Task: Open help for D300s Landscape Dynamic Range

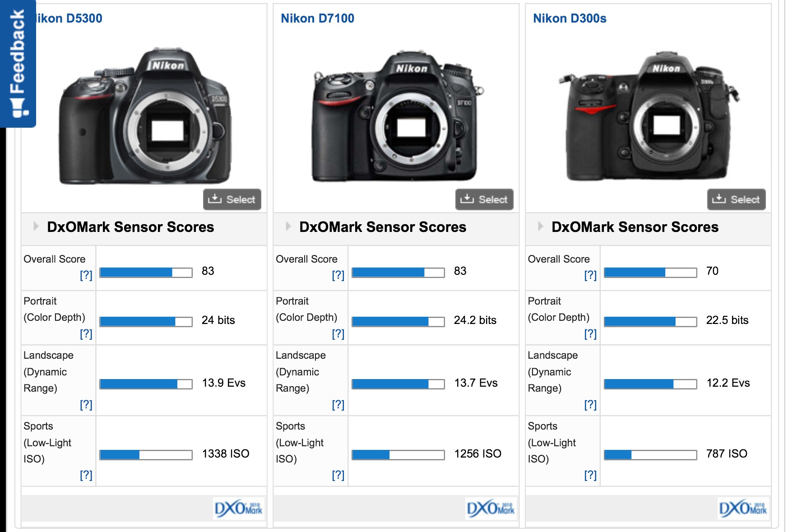Action: pos(590,405)
